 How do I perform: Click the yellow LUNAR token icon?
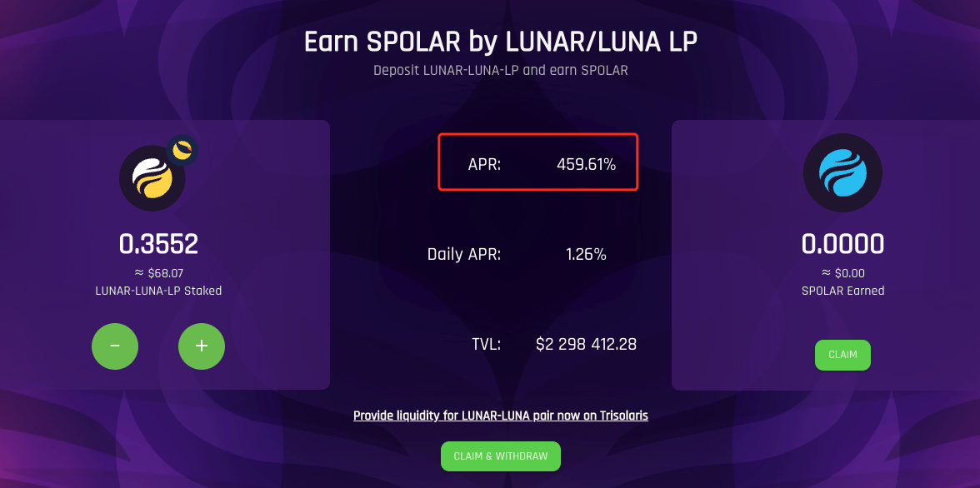tap(152, 177)
